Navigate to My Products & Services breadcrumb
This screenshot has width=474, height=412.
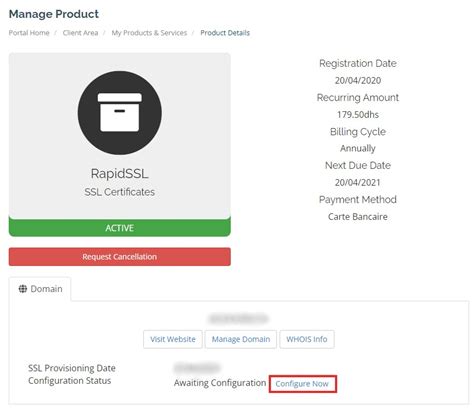(149, 33)
